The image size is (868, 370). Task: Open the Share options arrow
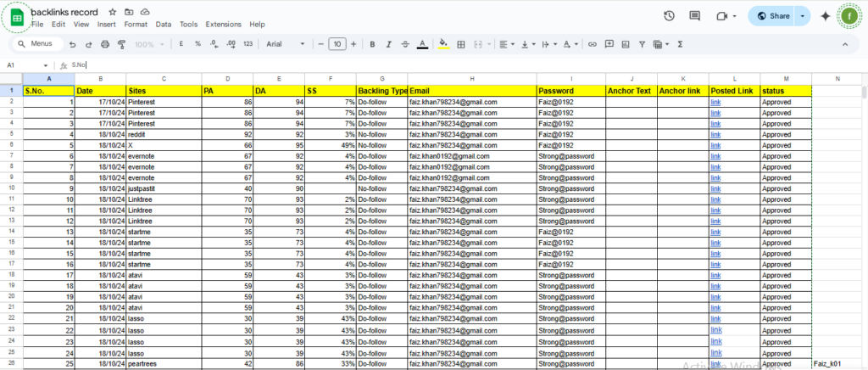click(x=803, y=16)
